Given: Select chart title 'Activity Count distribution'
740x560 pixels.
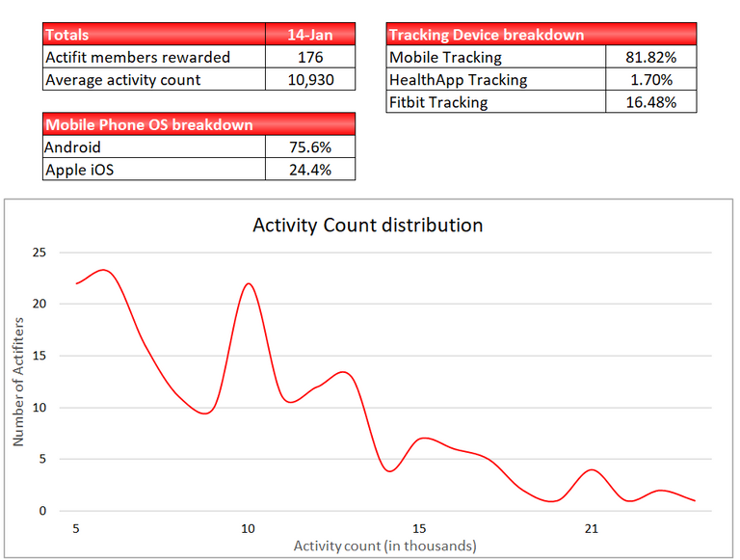Looking at the screenshot, I should pos(368,225).
